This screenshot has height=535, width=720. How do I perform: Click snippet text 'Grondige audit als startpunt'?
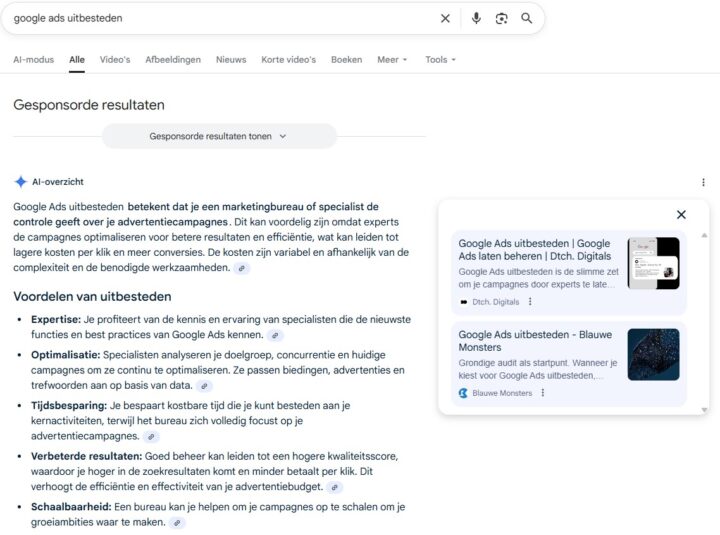(x=513, y=363)
